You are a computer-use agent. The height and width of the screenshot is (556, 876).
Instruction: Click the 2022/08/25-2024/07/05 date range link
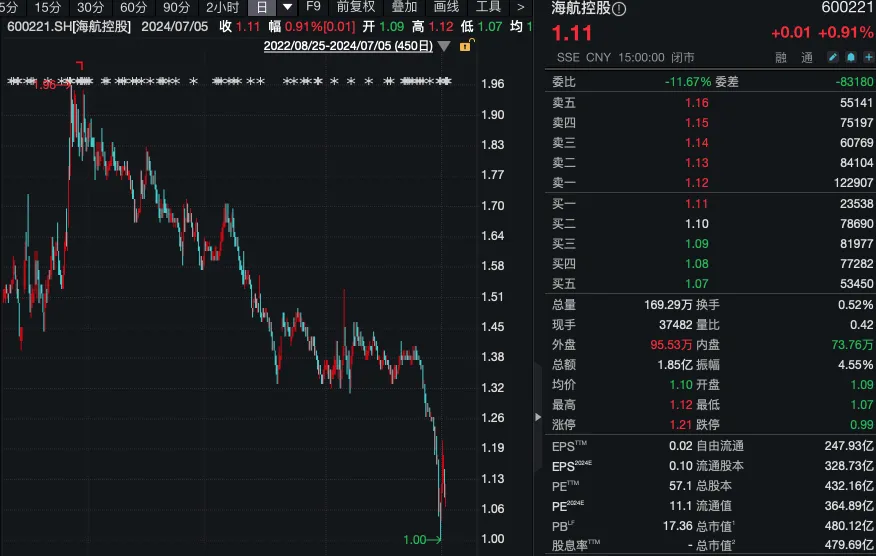pyautogui.click(x=349, y=46)
